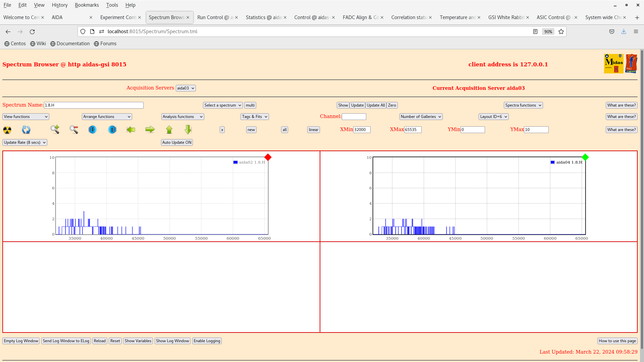The width and height of the screenshot is (644, 362).
Task: Click the green right arrow icon
Action: [150, 129]
